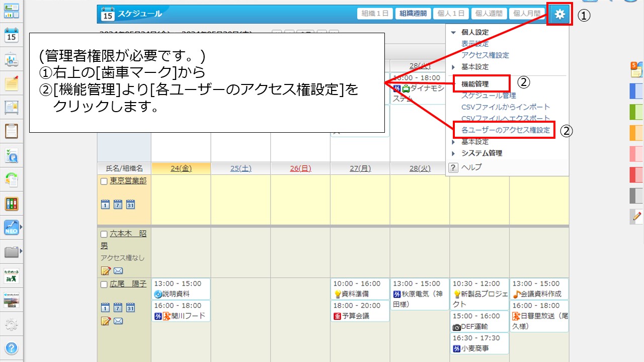The width and height of the screenshot is (644, 362).
Task: Select the green sticky note color swatch
Action: pyautogui.click(x=636, y=112)
